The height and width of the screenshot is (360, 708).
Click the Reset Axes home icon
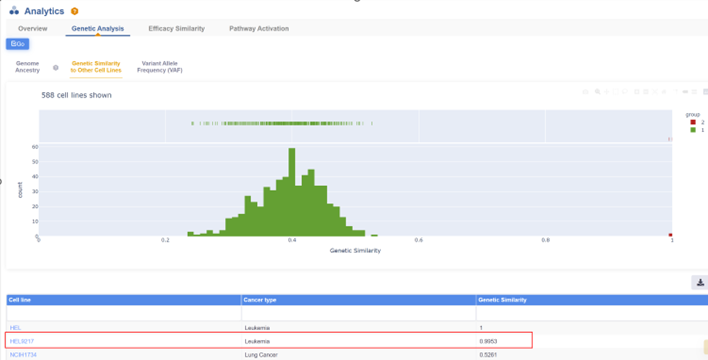pos(664,92)
